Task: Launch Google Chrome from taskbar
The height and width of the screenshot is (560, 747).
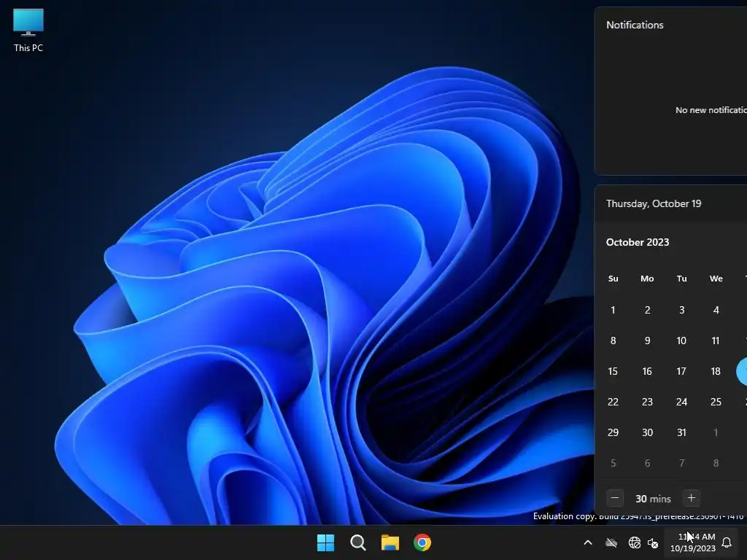Action: [x=422, y=542]
